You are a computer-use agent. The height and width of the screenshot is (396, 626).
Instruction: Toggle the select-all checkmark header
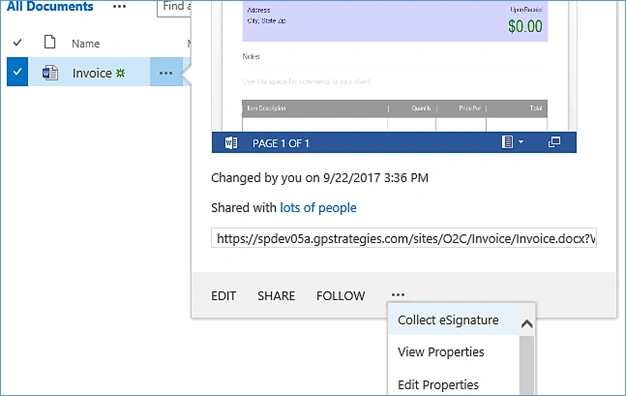17,42
